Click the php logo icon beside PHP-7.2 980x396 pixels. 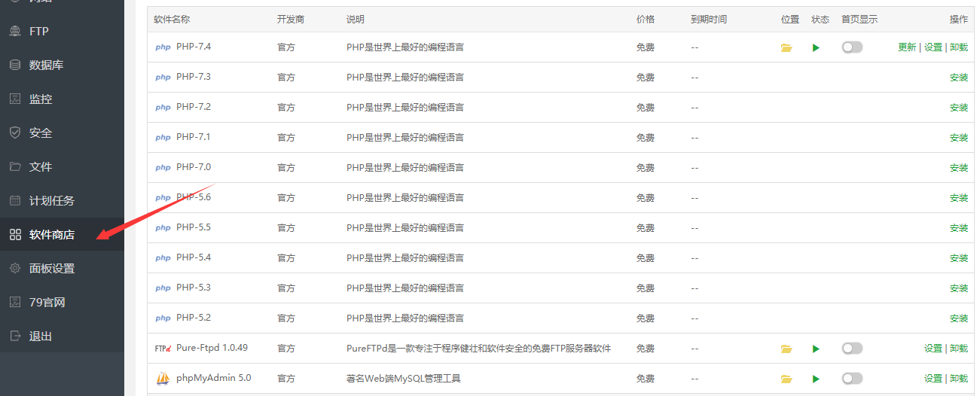pos(163,107)
